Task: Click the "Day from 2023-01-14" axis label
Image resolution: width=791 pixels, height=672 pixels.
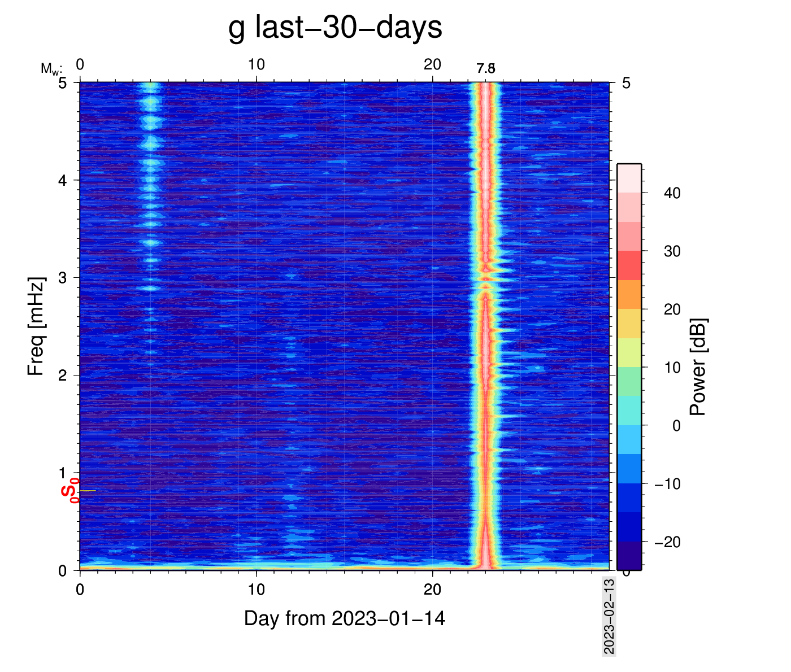Action: click(344, 618)
